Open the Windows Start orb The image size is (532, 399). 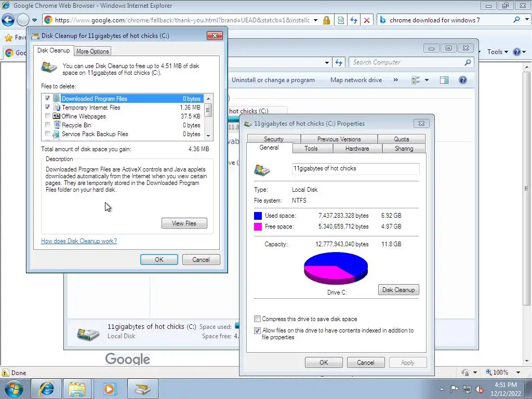tap(14, 389)
